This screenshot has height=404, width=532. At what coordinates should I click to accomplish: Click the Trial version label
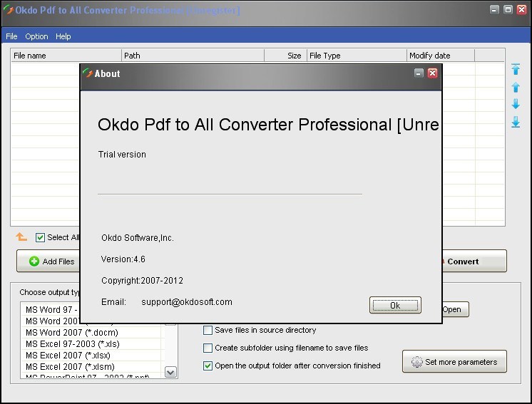point(122,155)
